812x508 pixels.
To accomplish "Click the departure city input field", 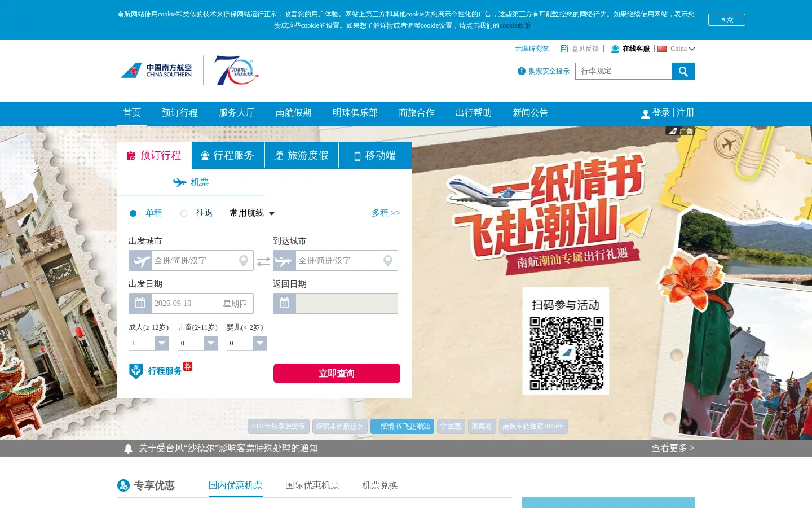I will click(191, 261).
